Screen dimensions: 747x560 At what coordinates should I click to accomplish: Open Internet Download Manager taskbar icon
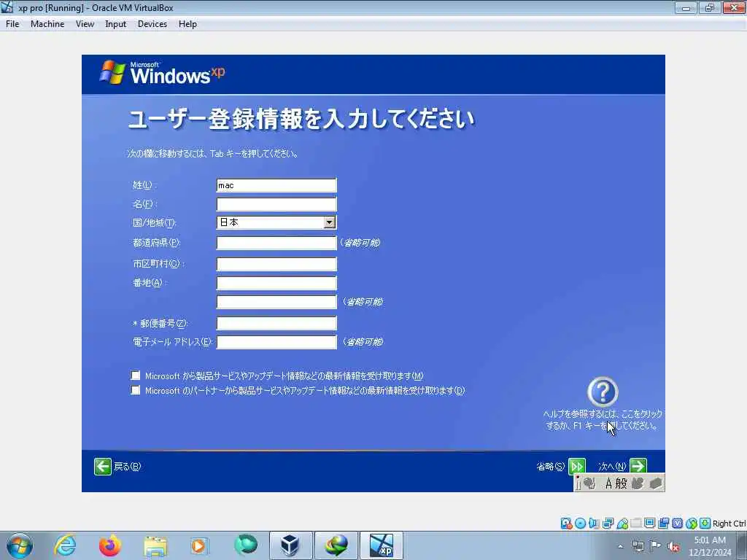tap(336, 545)
